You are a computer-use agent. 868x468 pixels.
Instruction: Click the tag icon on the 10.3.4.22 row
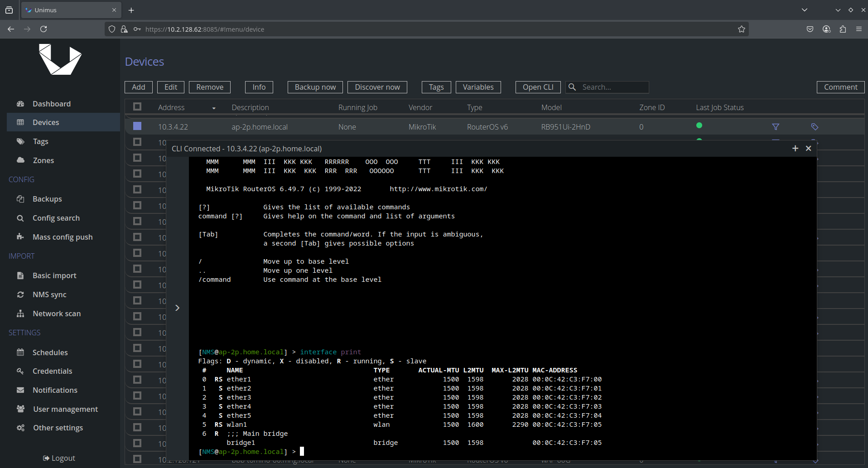pyautogui.click(x=814, y=127)
